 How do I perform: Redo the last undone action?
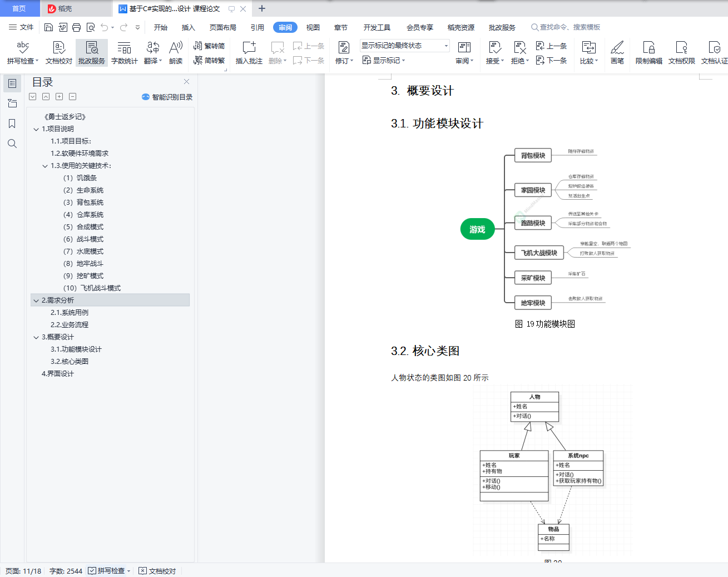pyautogui.click(x=123, y=27)
